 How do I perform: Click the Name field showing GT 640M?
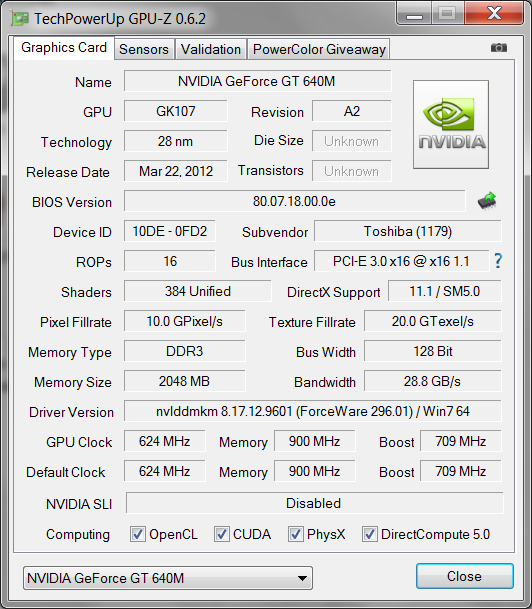[257, 81]
